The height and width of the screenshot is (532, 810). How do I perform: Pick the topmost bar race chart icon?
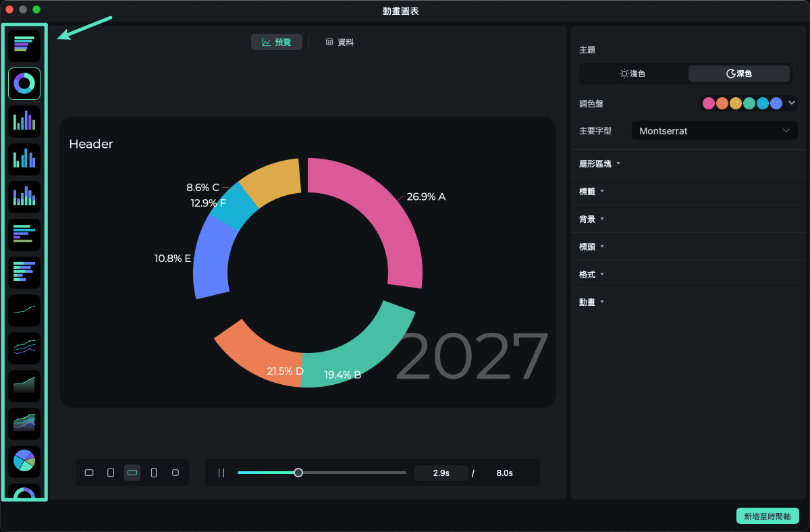click(x=24, y=46)
